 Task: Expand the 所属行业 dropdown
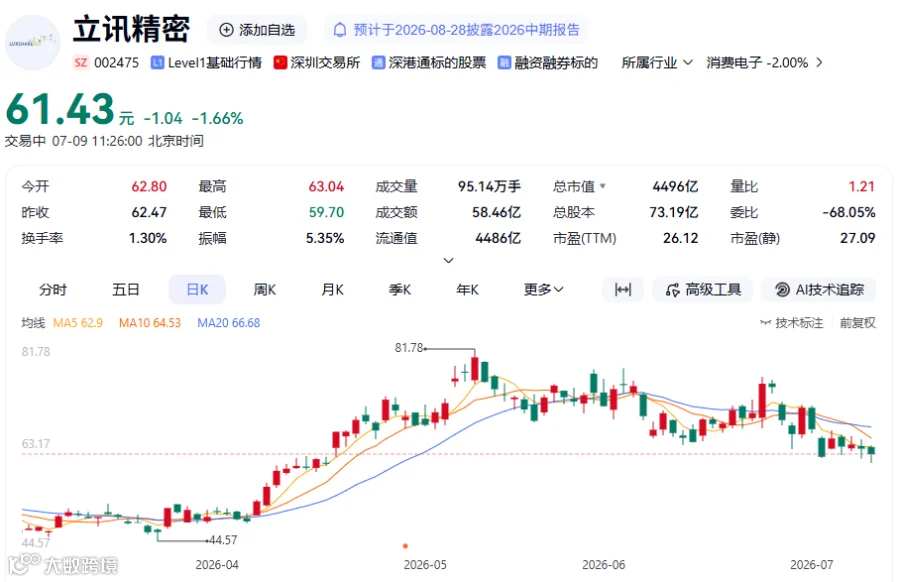657,63
